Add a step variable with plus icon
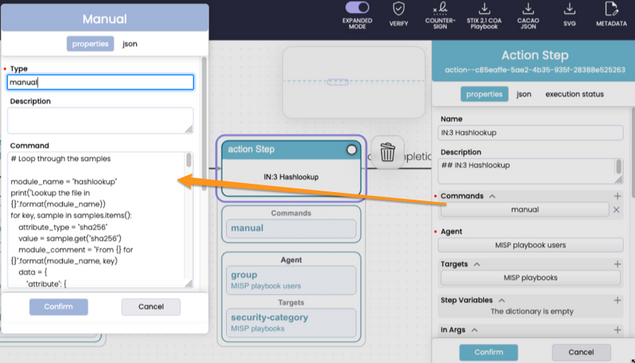Image resolution: width=635 pixels, height=363 pixels. 617,300
